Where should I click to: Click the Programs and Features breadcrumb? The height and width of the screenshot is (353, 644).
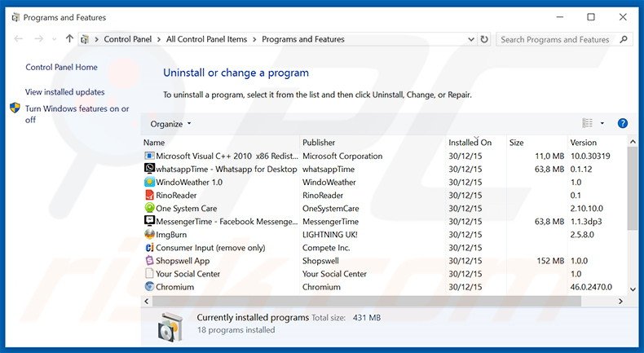pyautogui.click(x=303, y=39)
